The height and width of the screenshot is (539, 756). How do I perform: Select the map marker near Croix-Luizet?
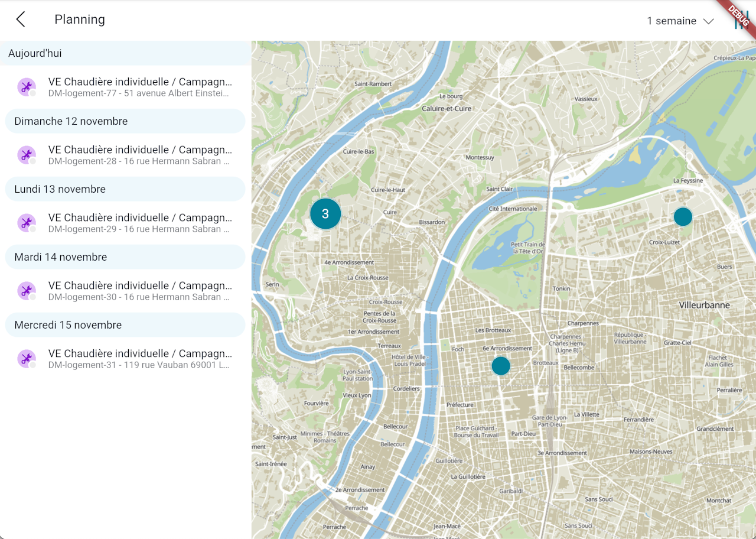pos(683,217)
